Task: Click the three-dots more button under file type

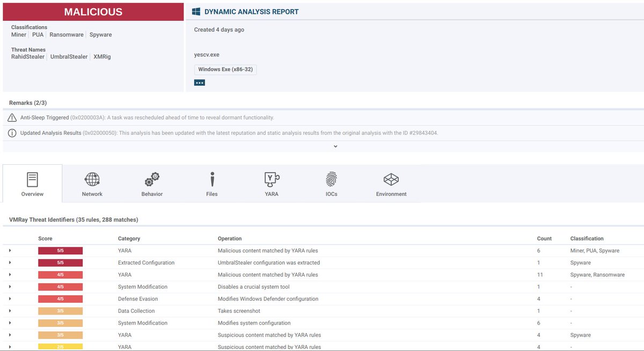Action: point(200,83)
